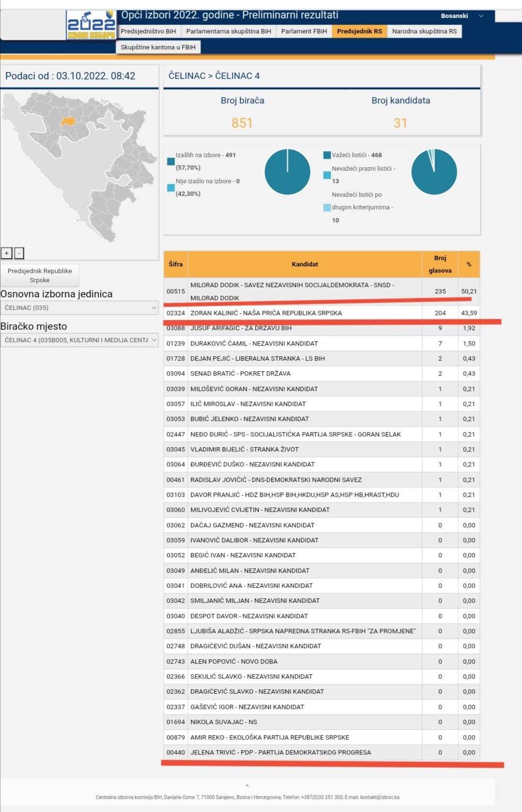Screen dimensions: 522x812
Task: Zoom in the map with plus button
Action: pos(7,253)
